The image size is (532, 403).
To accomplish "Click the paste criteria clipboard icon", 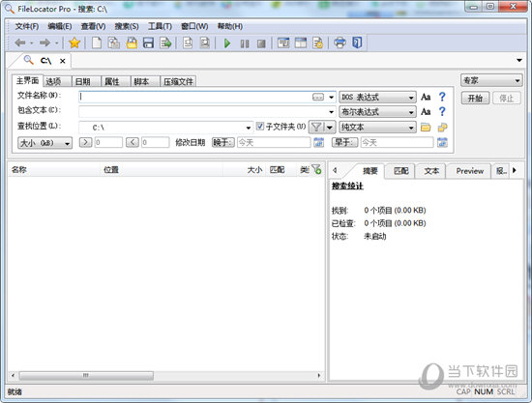I will click(x=114, y=43).
